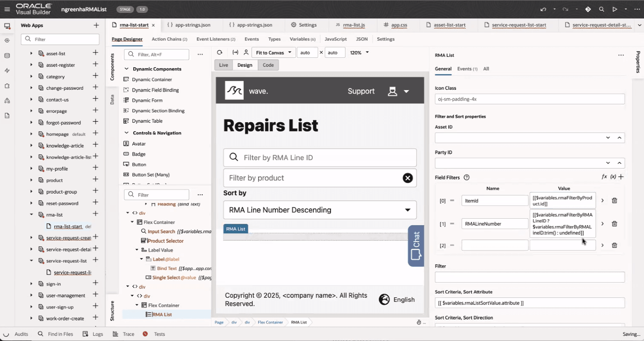Click the Redo icon in the header
This screenshot has height=341, width=644.
pyautogui.click(x=566, y=9)
